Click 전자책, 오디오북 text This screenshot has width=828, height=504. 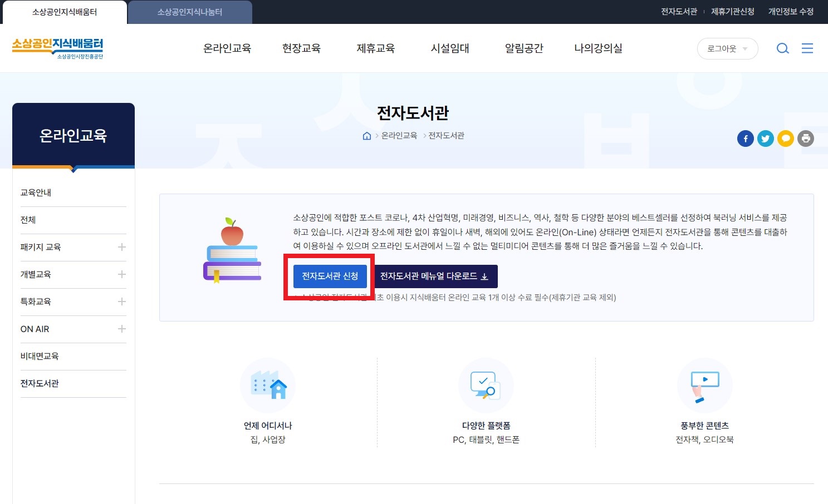click(x=704, y=439)
